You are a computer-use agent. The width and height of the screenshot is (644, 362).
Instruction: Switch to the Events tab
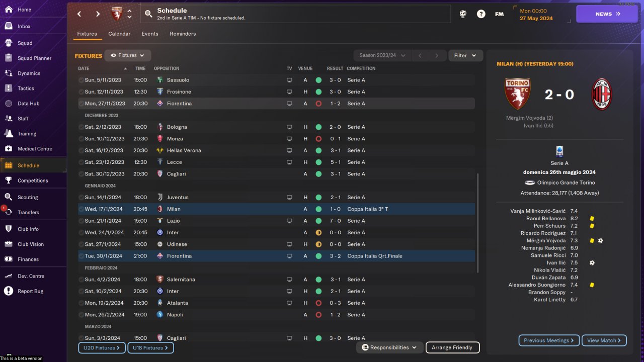pyautogui.click(x=150, y=34)
